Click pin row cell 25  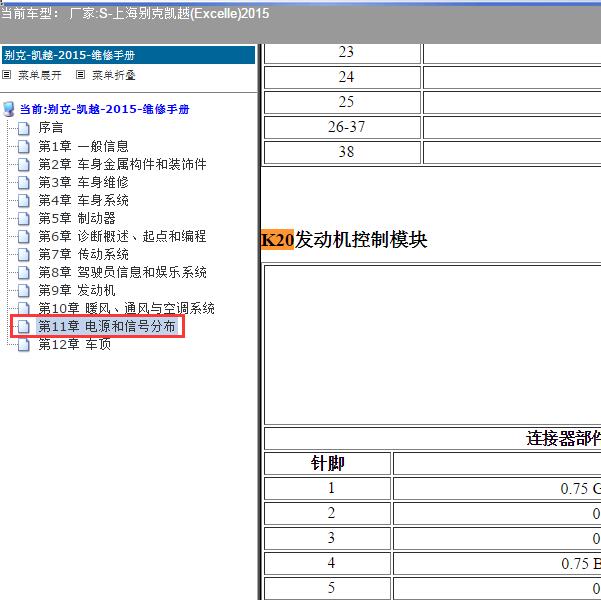pyautogui.click(x=343, y=102)
